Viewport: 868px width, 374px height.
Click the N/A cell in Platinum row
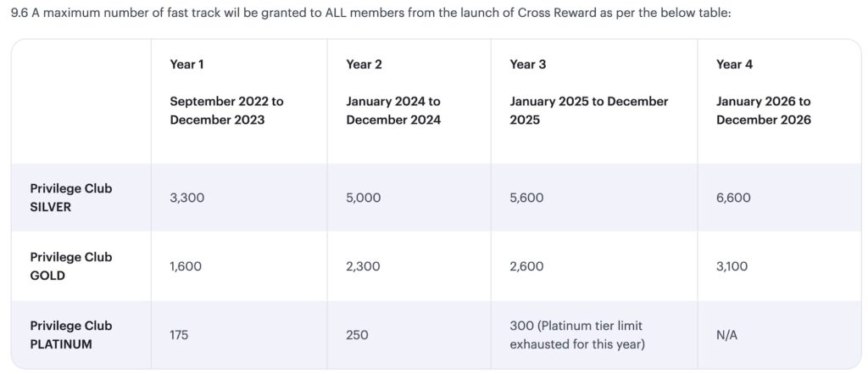coord(727,335)
